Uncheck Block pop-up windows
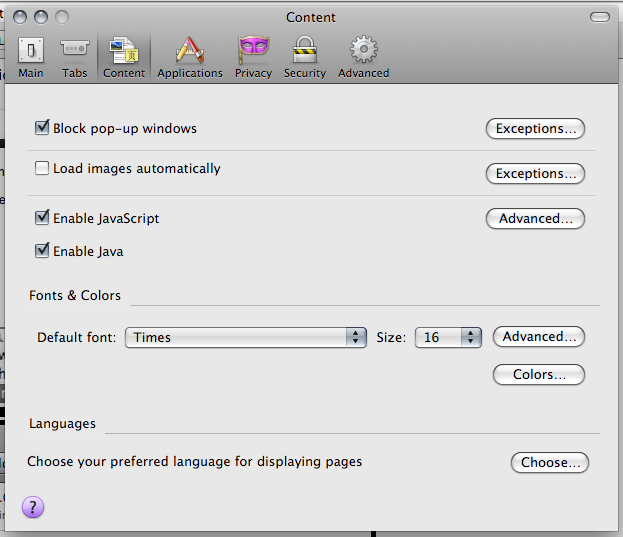623x537 pixels. tap(42, 128)
